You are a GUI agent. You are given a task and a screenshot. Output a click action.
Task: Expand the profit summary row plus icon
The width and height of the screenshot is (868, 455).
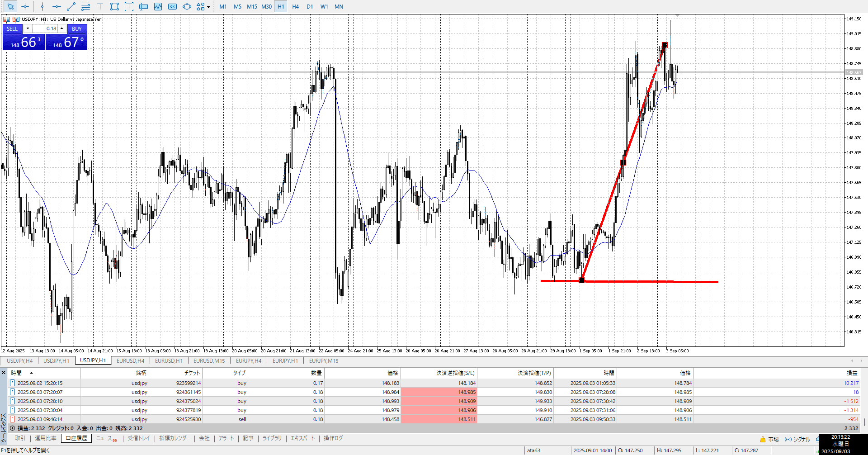coord(12,428)
